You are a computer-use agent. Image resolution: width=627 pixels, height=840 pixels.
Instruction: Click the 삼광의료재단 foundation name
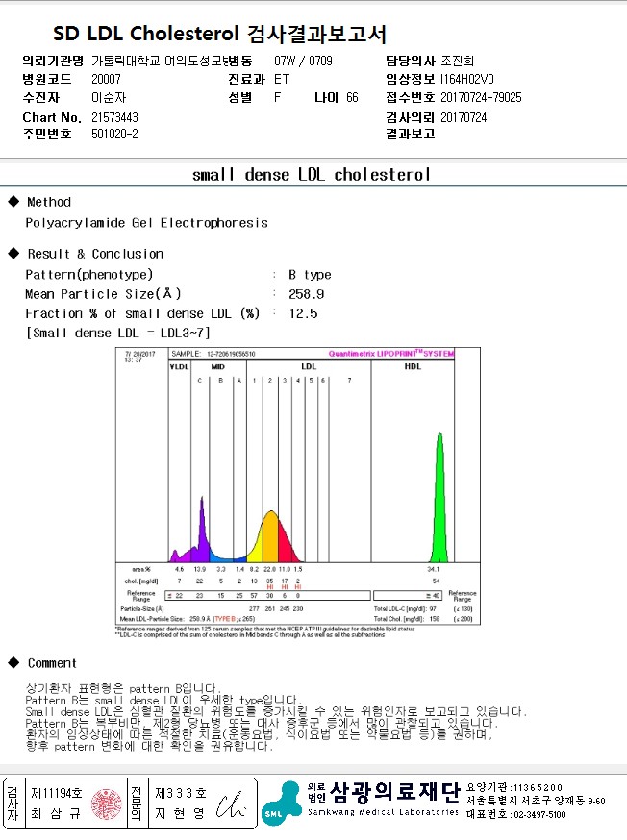395,792
